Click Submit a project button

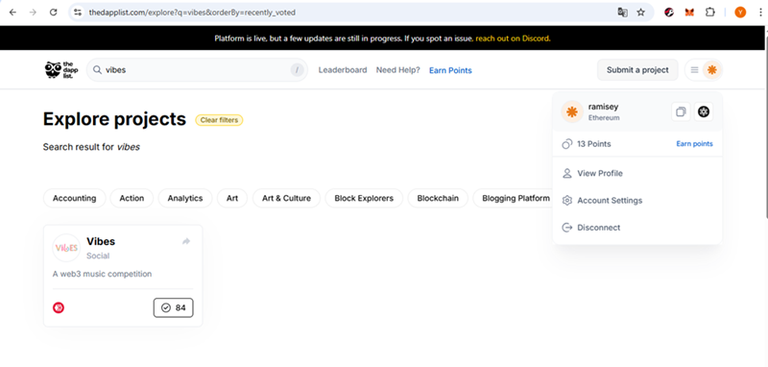pos(637,70)
